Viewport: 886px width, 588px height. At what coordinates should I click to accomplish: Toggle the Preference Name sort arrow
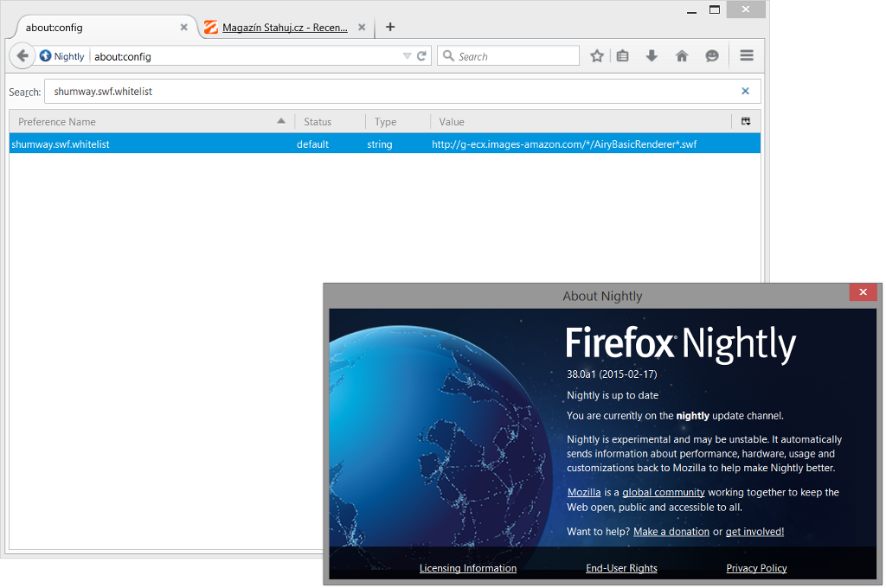coord(281,121)
